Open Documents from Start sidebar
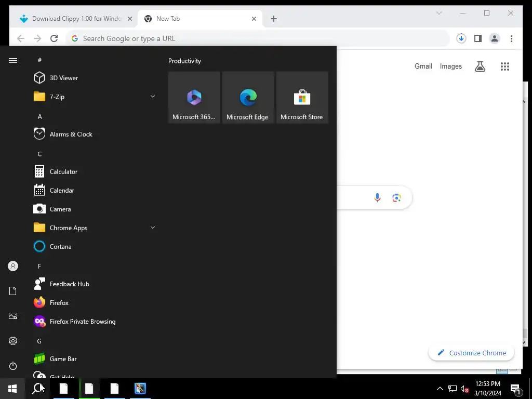This screenshot has height=399, width=532. (x=13, y=291)
